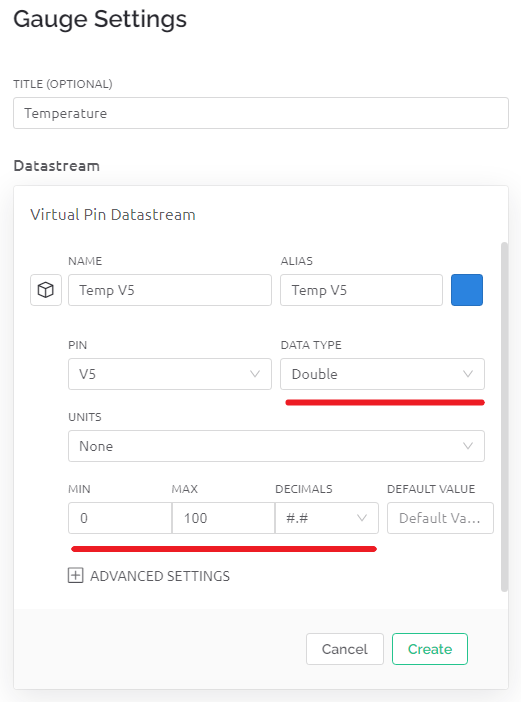Click the Units dropdown chevron arrow
521x702 pixels.
[468, 446]
